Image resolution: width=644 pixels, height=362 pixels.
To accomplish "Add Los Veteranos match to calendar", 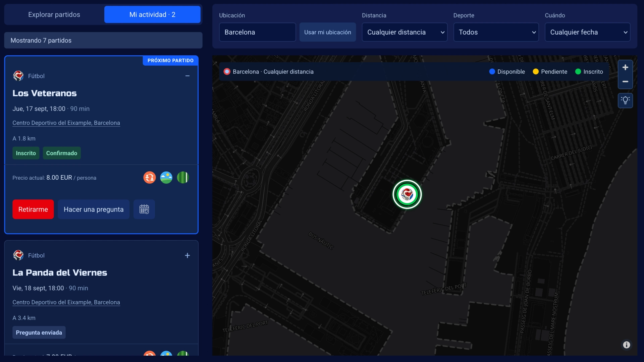I will [x=144, y=209].
